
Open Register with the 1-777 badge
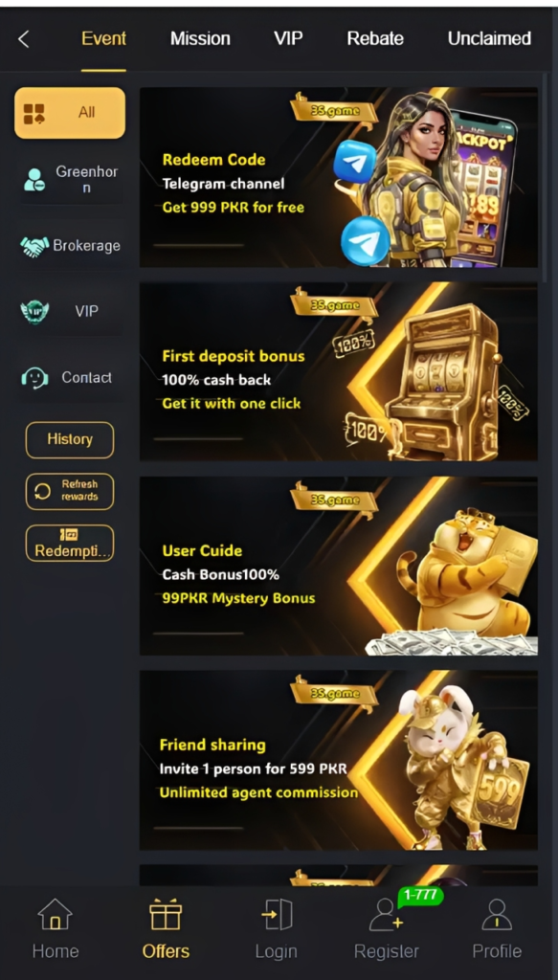point(386,928)
